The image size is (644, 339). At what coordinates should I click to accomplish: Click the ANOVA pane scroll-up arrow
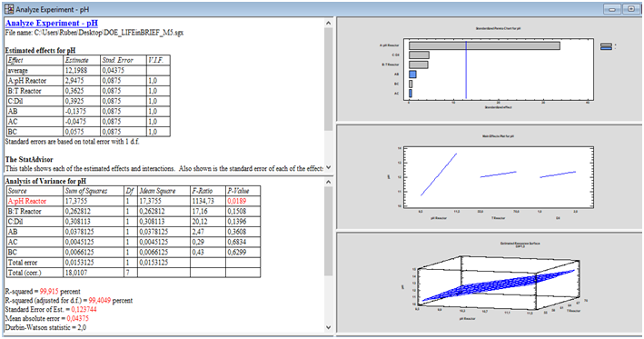328,182
